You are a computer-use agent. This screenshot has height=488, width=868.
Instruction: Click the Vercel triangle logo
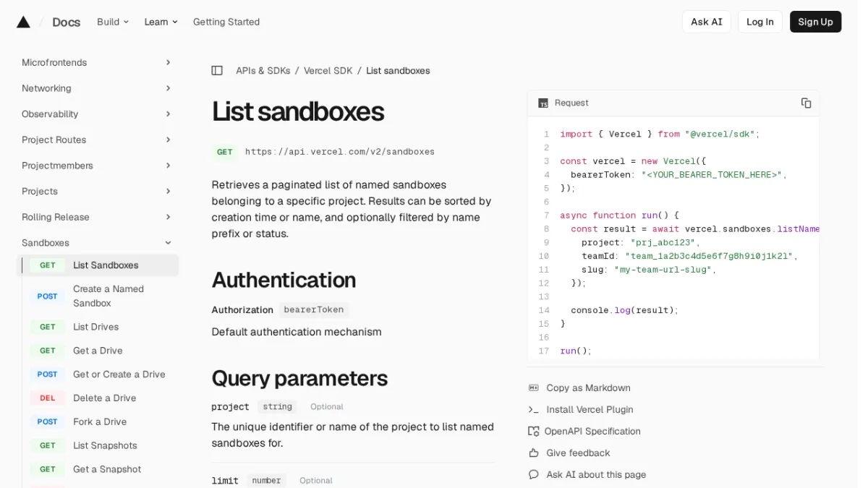[x=23, y=22]
